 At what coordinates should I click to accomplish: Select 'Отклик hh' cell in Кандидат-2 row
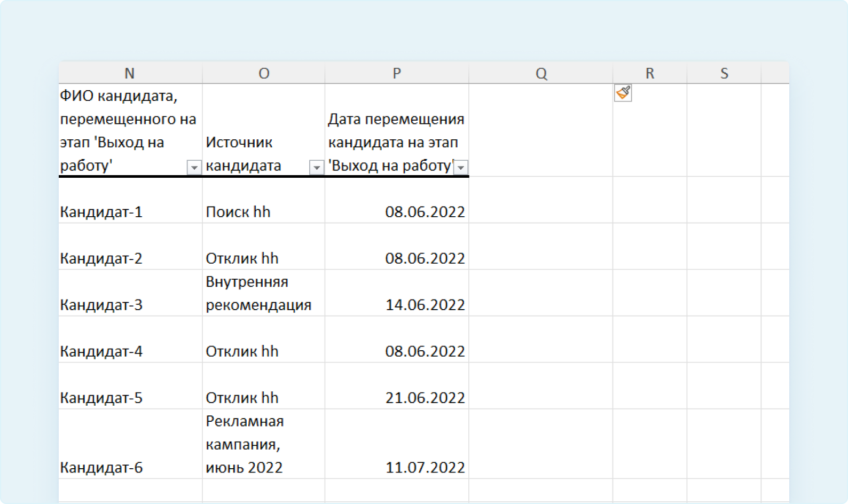pos(264,246)
